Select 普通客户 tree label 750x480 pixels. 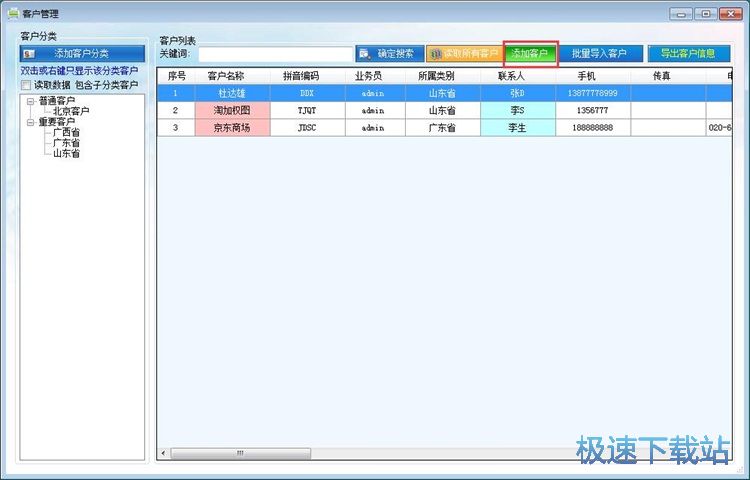click(57, 101)
